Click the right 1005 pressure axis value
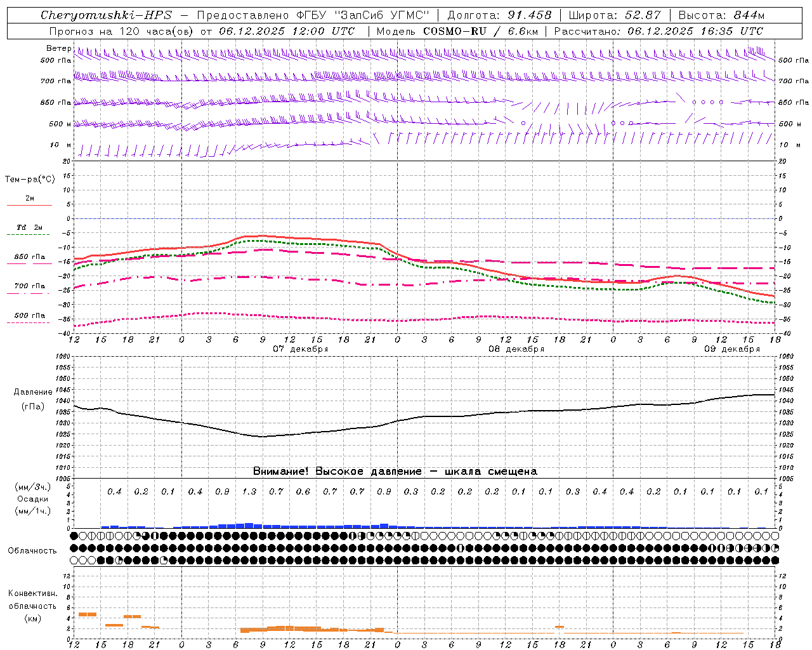The height and width of the screenshot is (650, 812). [786, 479]
